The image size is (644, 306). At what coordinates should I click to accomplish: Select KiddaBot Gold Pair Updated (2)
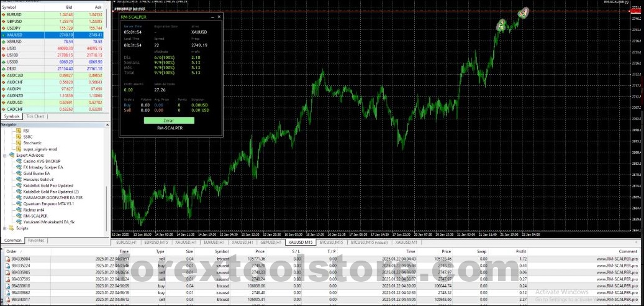(x=51, y=192)
